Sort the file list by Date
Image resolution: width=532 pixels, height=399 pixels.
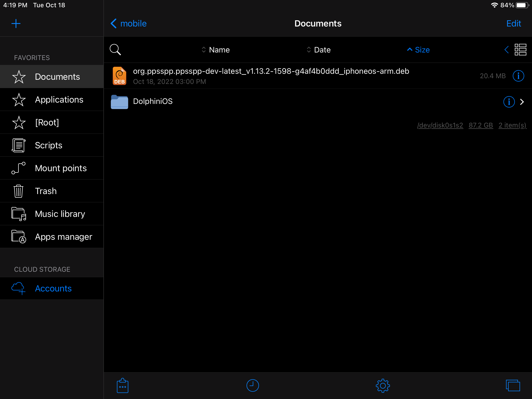tap(318, 50)
